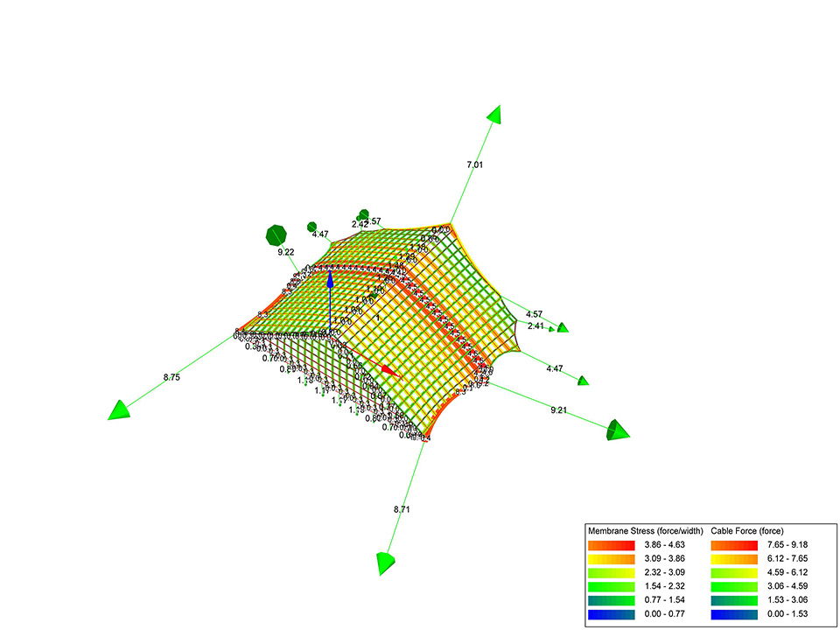Click the 8.75 force value label
This screenshot has height=630, width=840.
172,377
